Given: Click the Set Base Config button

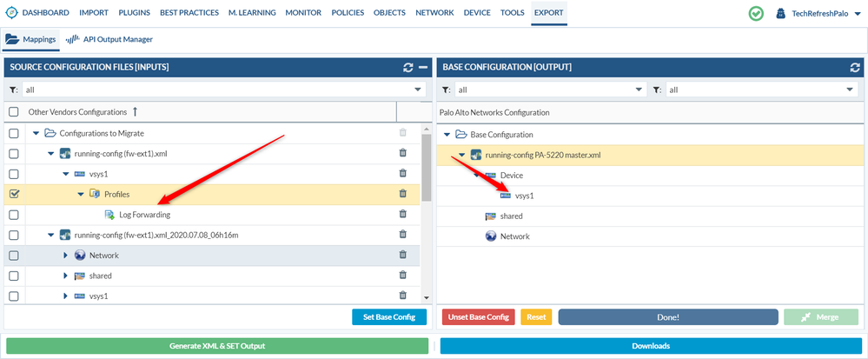Looking at the screenshot, I should pos(390,317).
